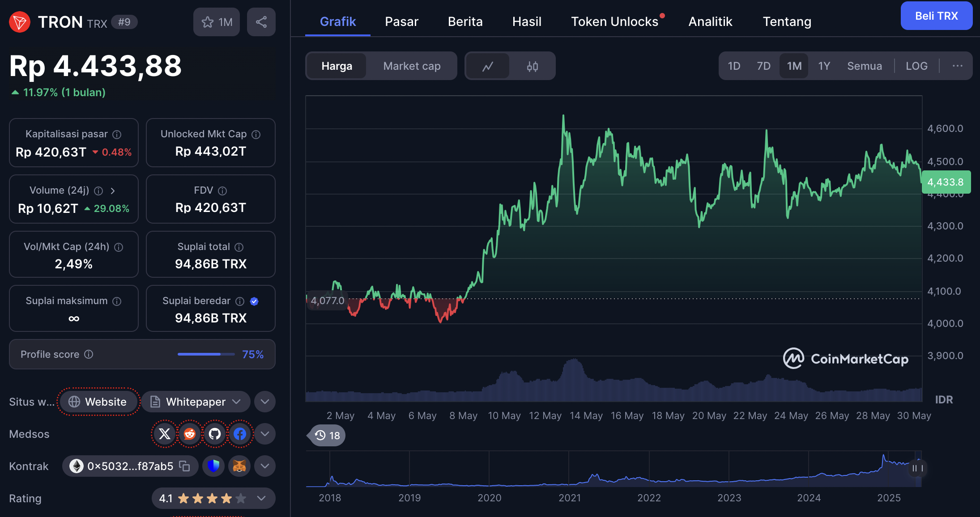Screen dimensions: 980x517
Task: Show info for Suplai maksimum
Action: (117, 301)
